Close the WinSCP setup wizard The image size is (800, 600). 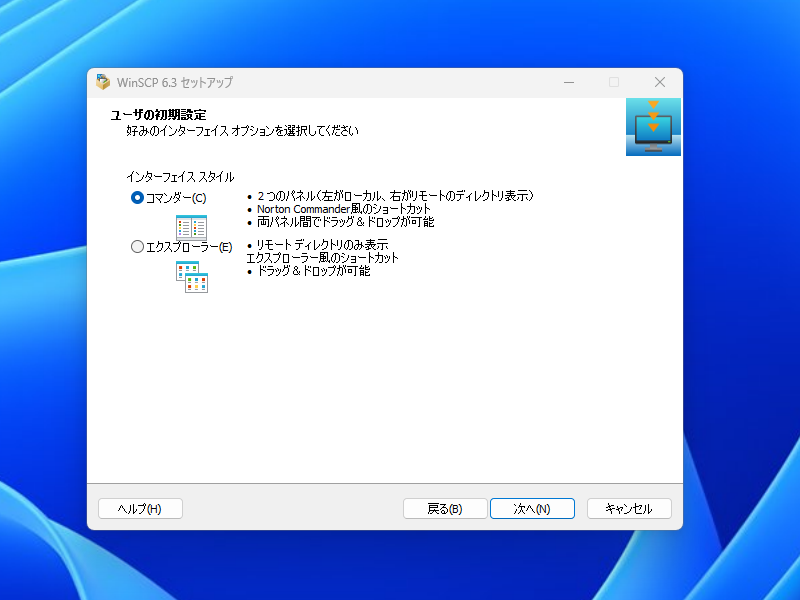click(x=659, y=82)
